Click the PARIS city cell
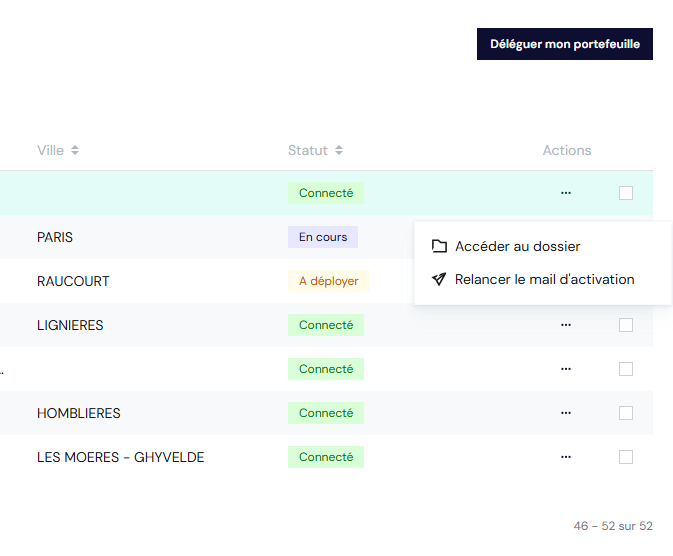Screen dimensions: 673x556 point(55,237)
